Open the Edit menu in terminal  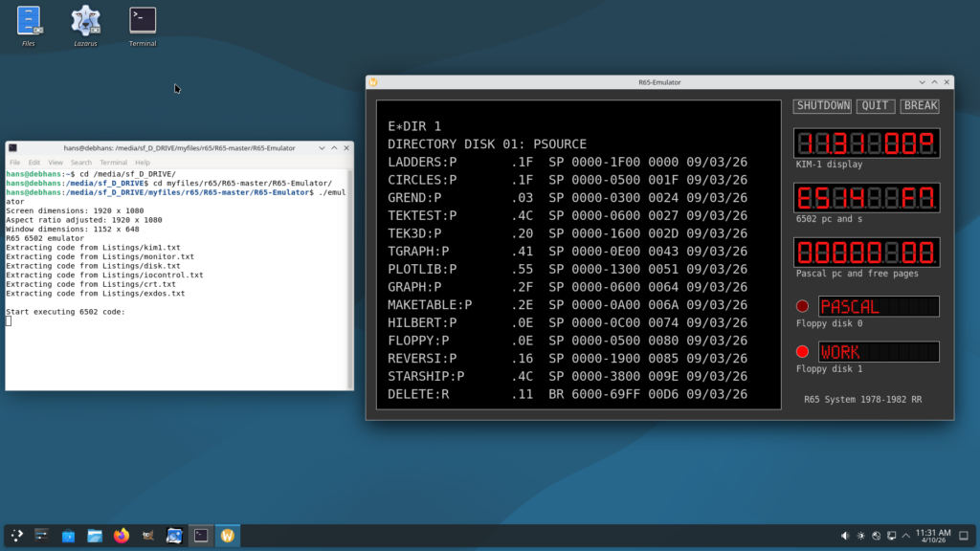point(34,163)
